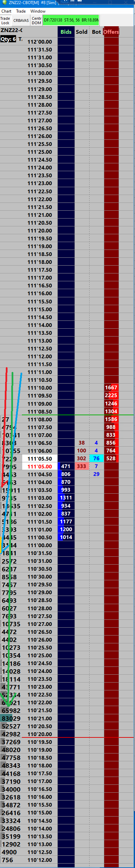
Task: Click the Centr DOM button
Action: [x=37, y=20]
